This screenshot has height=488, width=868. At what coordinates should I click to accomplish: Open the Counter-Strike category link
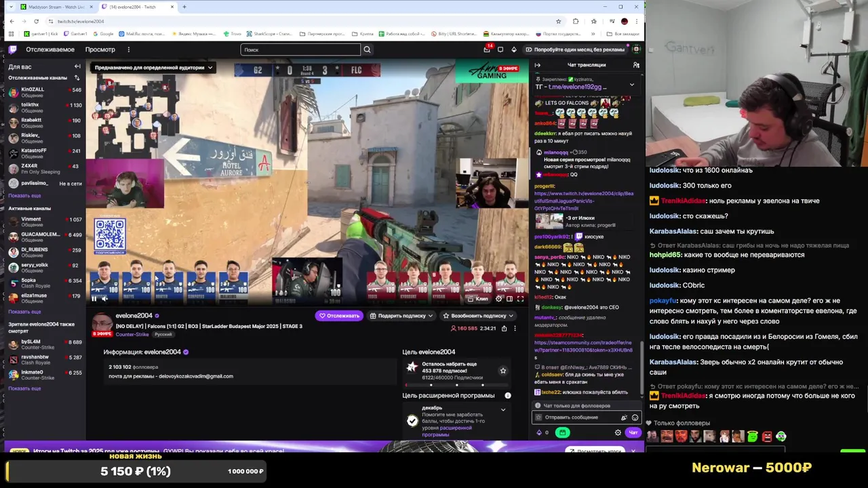point(132,334)
